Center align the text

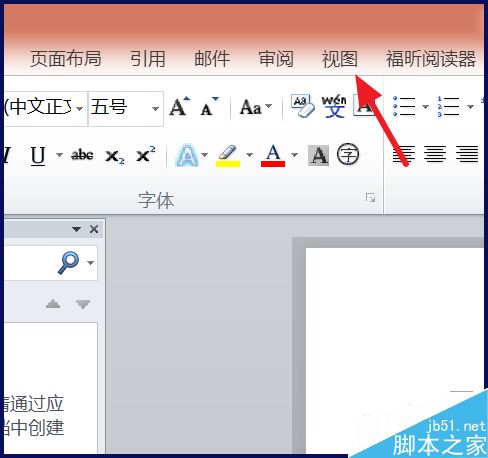pos(435,155)
